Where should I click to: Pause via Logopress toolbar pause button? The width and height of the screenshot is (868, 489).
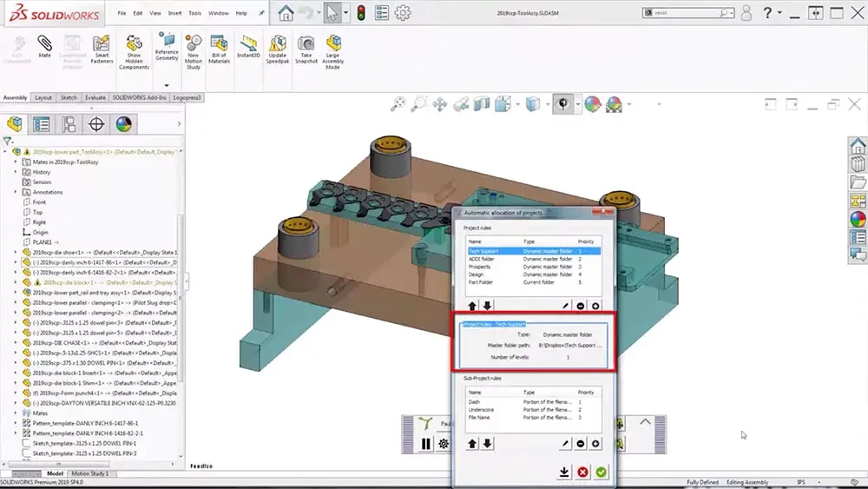click(425, 444)
